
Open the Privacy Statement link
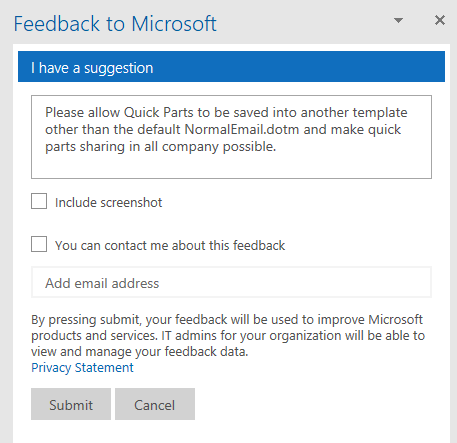point(82,368)
